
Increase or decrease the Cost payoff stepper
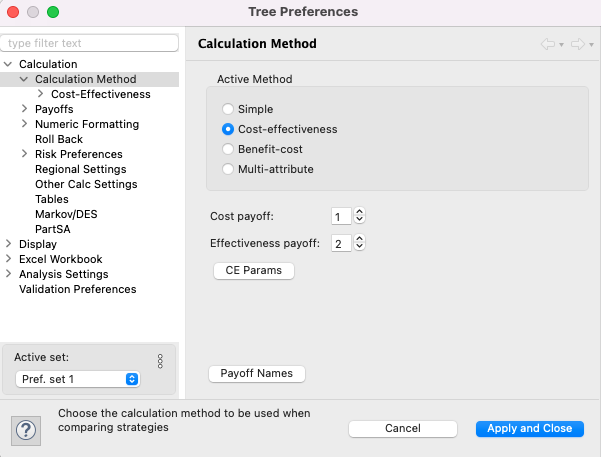[359, 215]
